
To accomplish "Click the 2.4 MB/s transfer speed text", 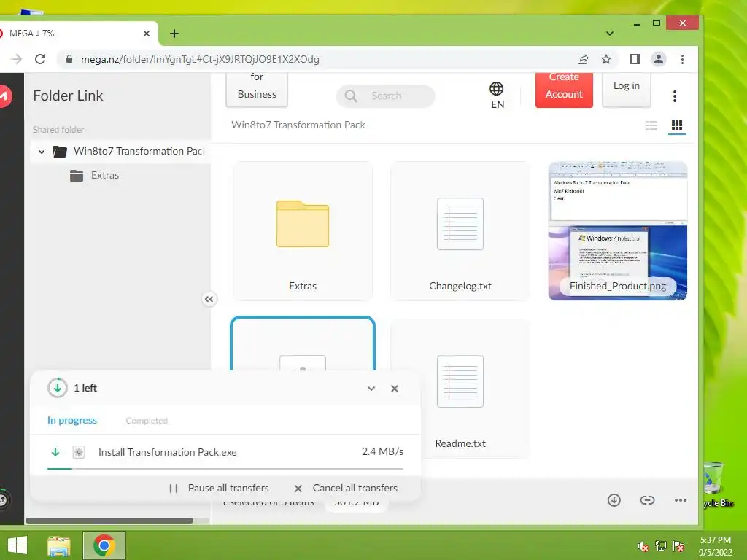I will point(382,451).
